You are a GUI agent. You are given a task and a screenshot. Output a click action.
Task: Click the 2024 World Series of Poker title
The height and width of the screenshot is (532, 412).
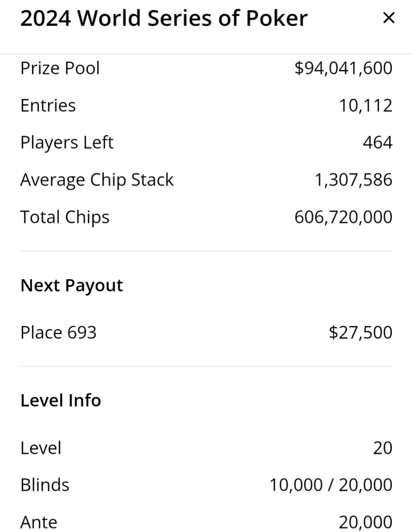point(164,19)
